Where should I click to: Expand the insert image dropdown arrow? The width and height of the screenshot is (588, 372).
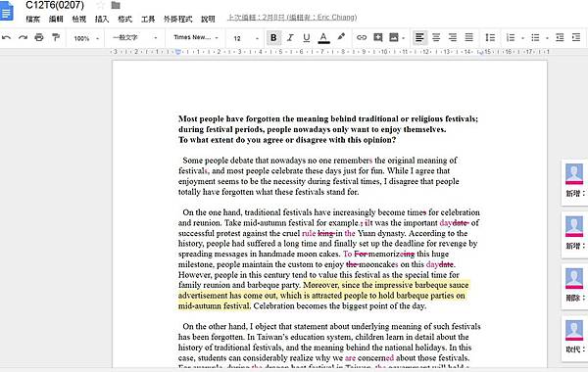(x=403, y=38)
